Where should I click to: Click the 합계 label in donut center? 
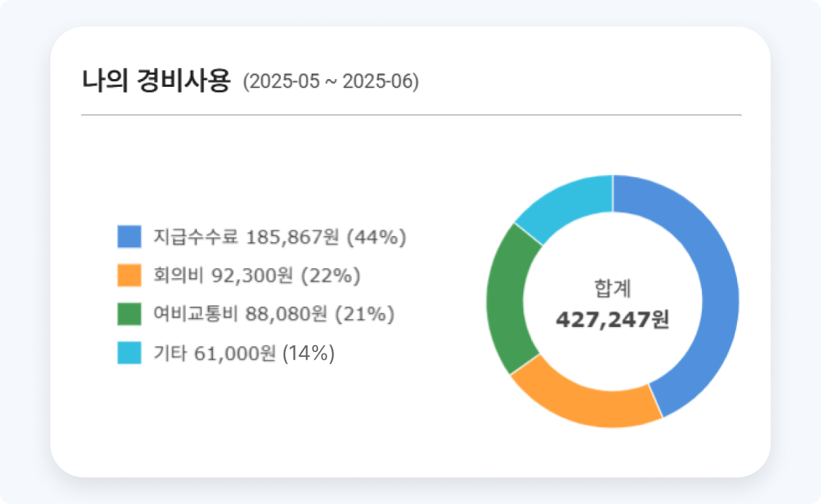pos(612,288)
